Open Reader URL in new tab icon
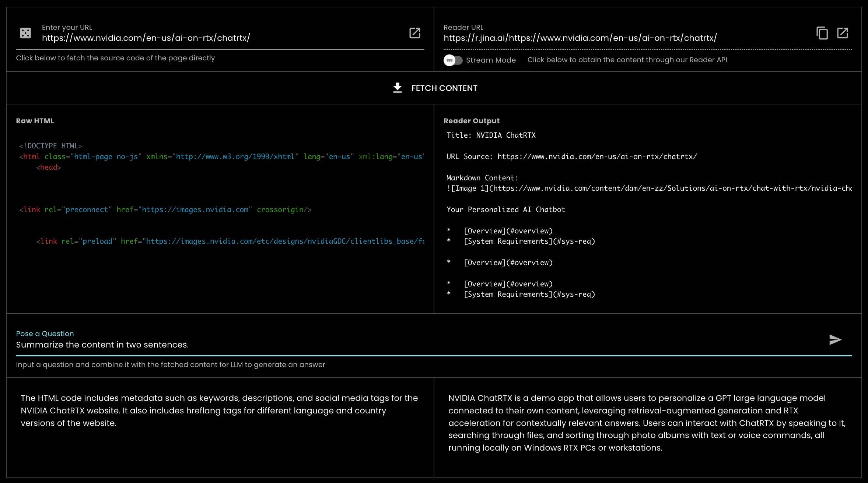This screenshot has height=483, width=868. tap(843, 33)
